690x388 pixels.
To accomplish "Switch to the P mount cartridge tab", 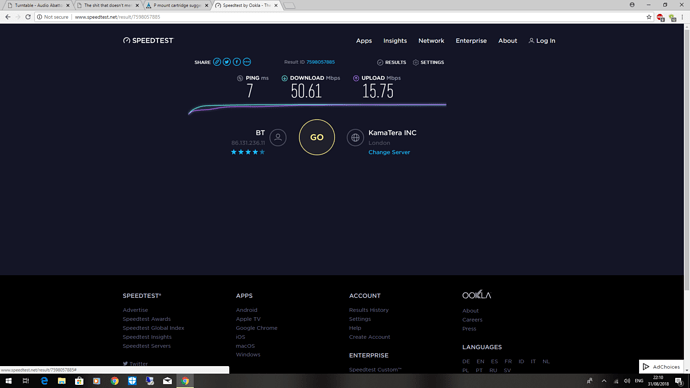I will (177, 5).
